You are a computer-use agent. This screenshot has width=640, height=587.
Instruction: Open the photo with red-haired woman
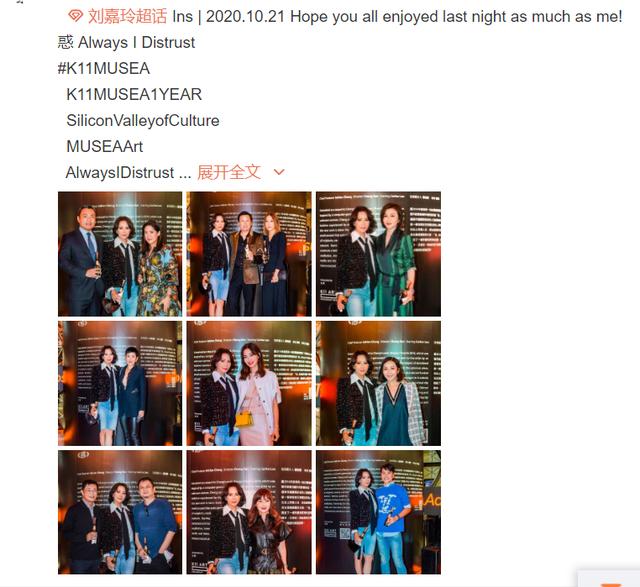pos(249,512)
